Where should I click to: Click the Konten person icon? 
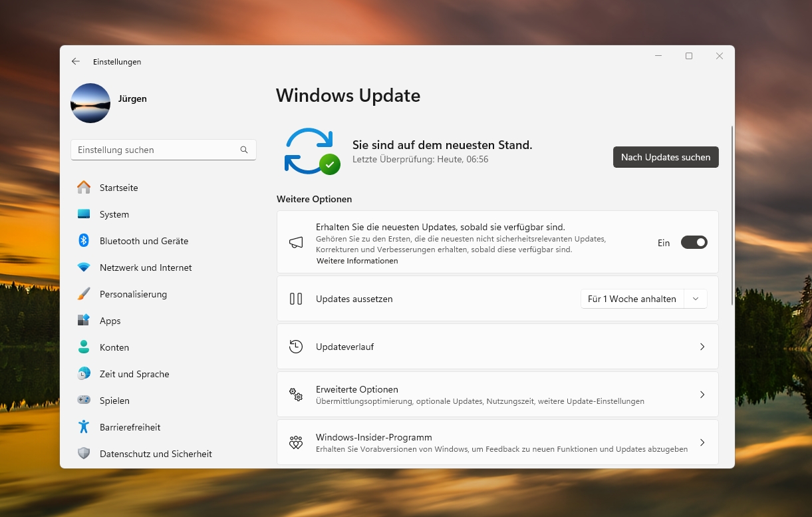pos(84,347)
